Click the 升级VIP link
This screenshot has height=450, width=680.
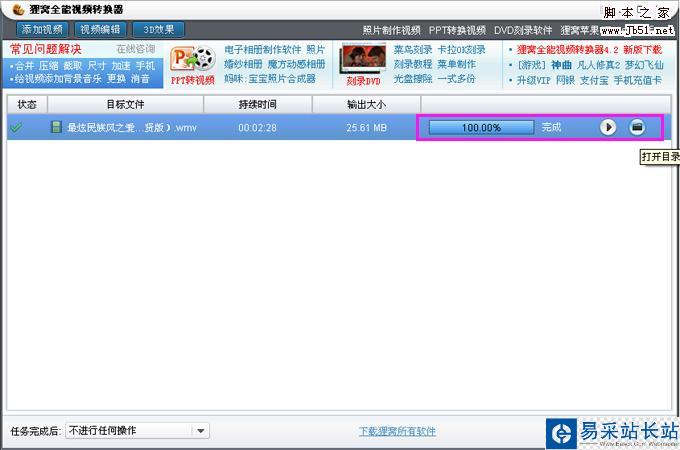click(533, 80)
